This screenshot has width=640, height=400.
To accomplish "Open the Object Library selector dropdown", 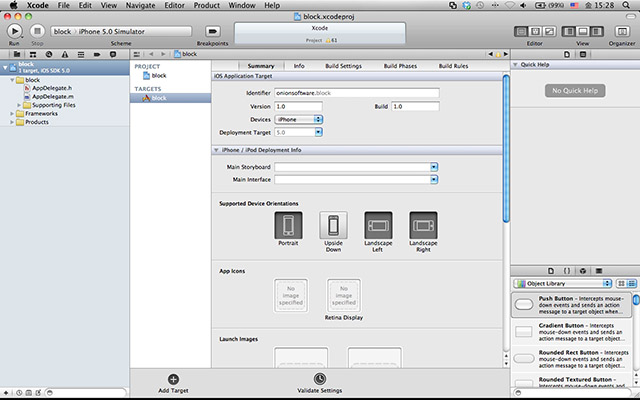I will (x=563, y=283).
